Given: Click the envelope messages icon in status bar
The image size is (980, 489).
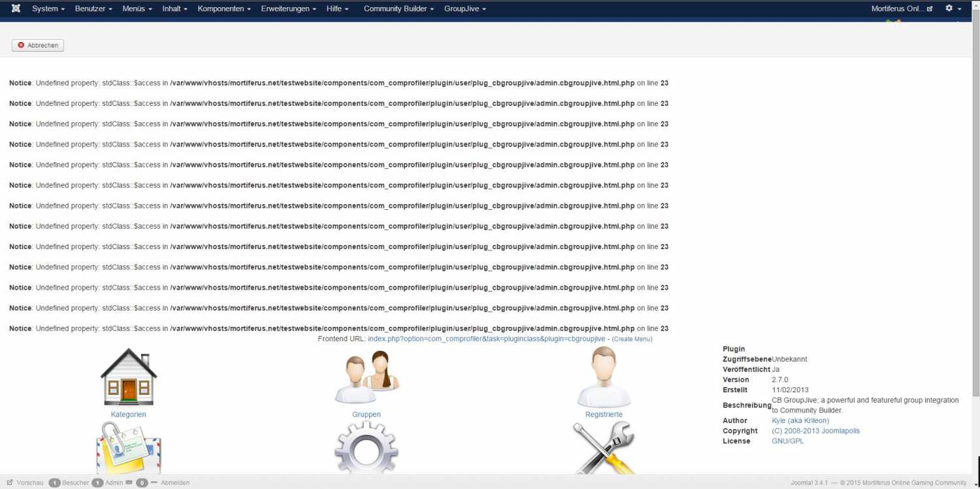Looking at the screenshot, I should point(129,482).
